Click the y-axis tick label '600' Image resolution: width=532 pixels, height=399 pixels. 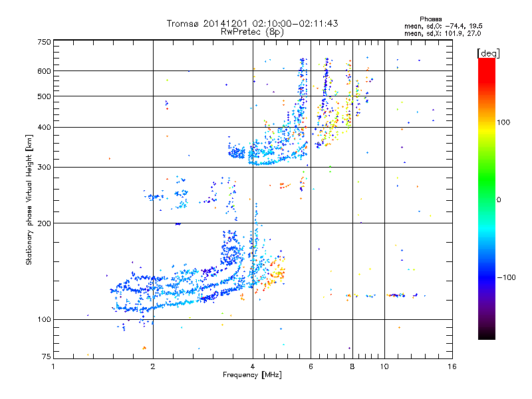click(x=44, y=71)
